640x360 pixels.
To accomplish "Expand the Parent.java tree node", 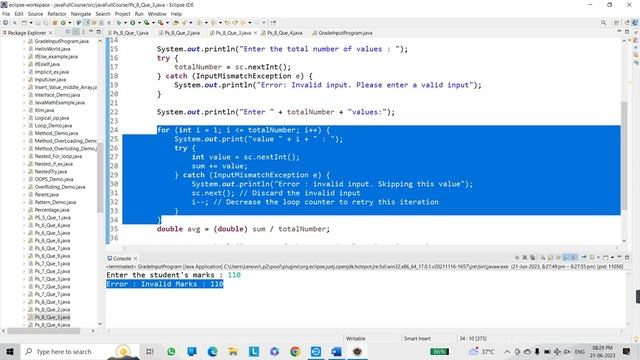I will pyautogui.click(x=24, y=195).
